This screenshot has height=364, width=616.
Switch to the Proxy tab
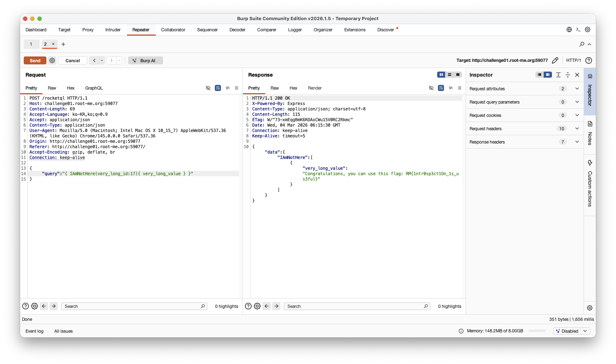click(88, 30)
